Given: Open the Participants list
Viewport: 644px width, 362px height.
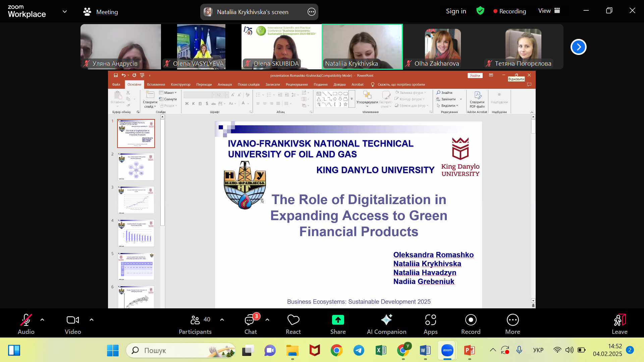Looking at the screenshot, I should 195,324.
